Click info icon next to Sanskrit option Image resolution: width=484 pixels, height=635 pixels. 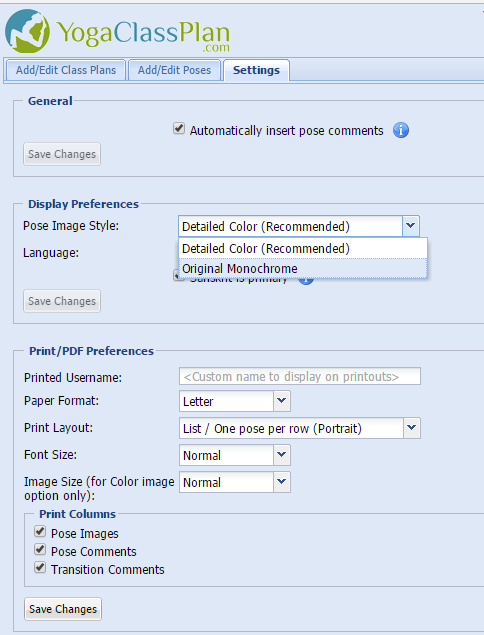point(306,280)
